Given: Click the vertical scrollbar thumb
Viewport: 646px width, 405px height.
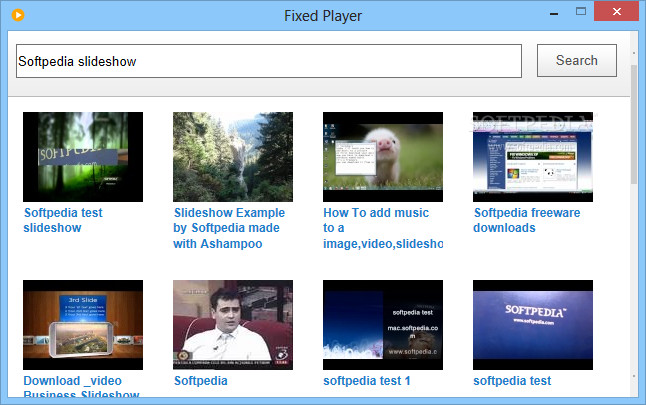Looking at the screenshot, I should click(634, 124).
